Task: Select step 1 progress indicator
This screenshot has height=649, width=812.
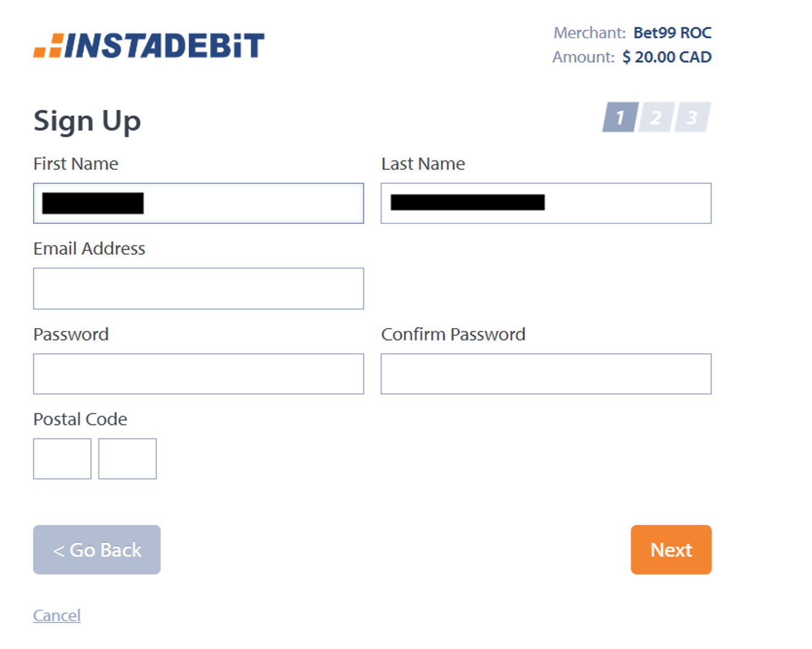Action: point(620,117)
